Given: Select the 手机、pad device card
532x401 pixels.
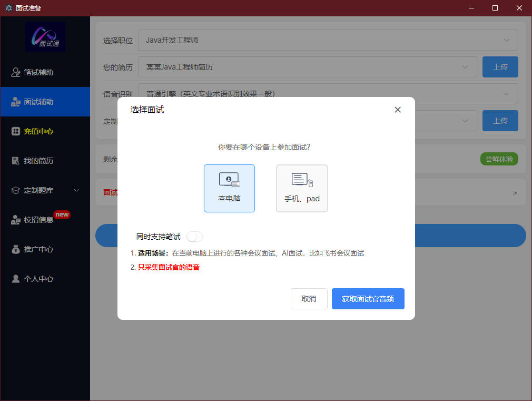Looking at the screenshot, I should tap(302, 189).
